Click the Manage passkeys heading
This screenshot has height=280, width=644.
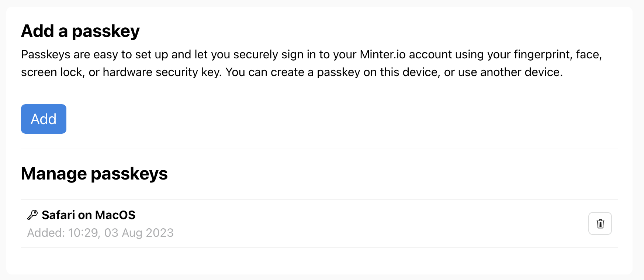(94, 174)
